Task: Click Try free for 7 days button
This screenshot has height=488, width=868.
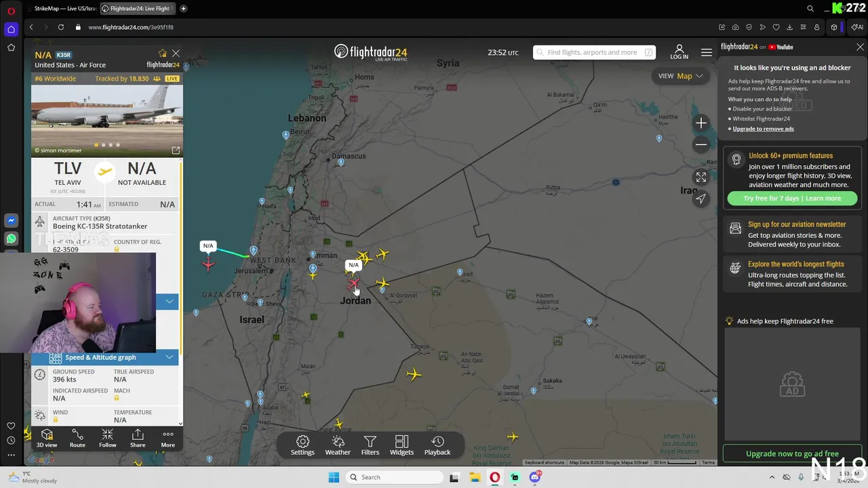Action: coord(792,198)
